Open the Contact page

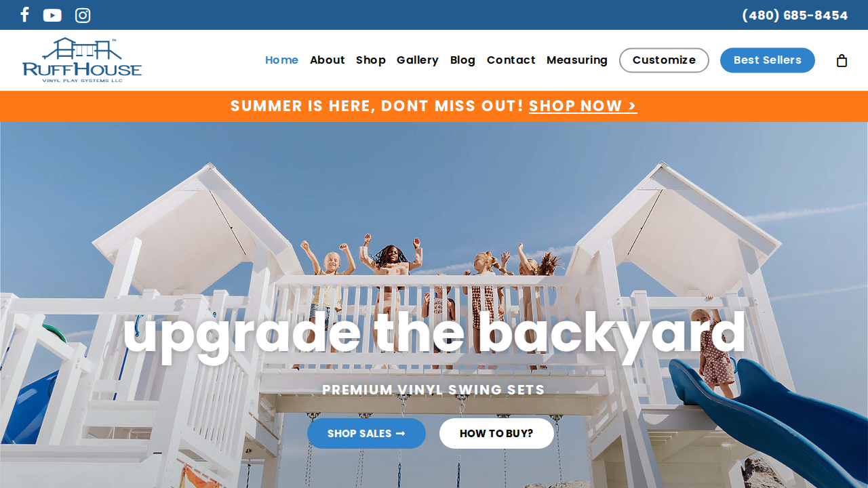pyautogui.click(x=511, y=60)
